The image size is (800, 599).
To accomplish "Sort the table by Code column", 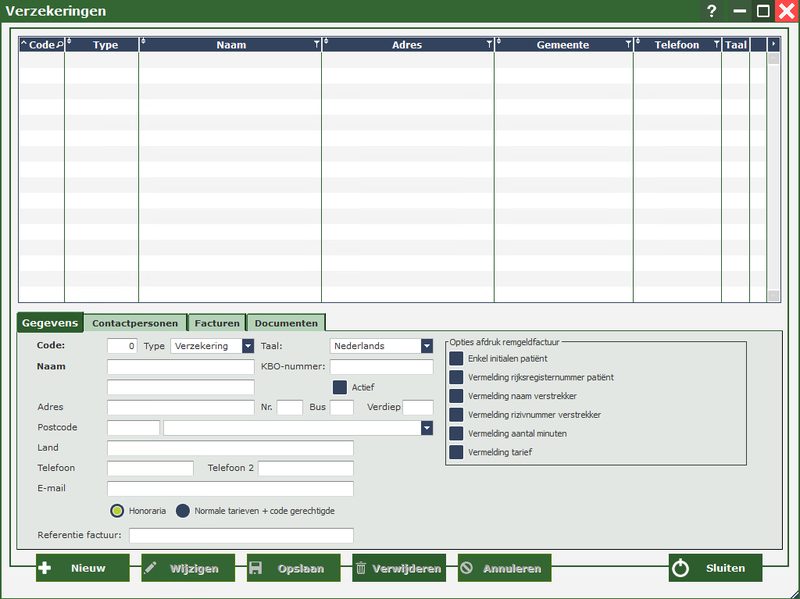I will click(x=41, y=45).
